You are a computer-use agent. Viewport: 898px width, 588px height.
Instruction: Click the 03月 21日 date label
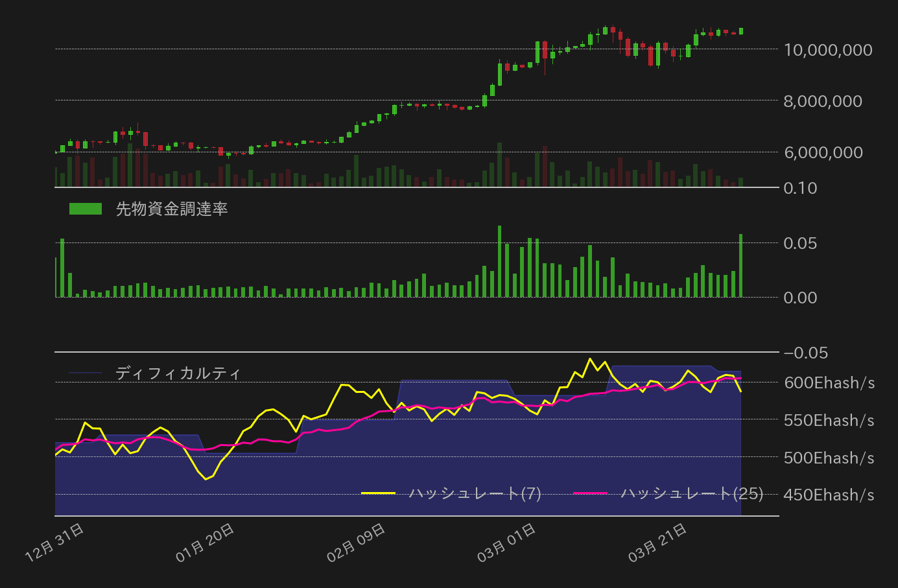pos(658,543)
